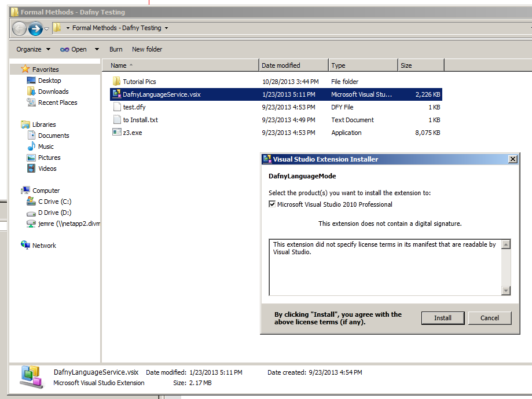This screenshot has width=532, height=399.
Task: Open Music library icon
Action: pos(31,147)
